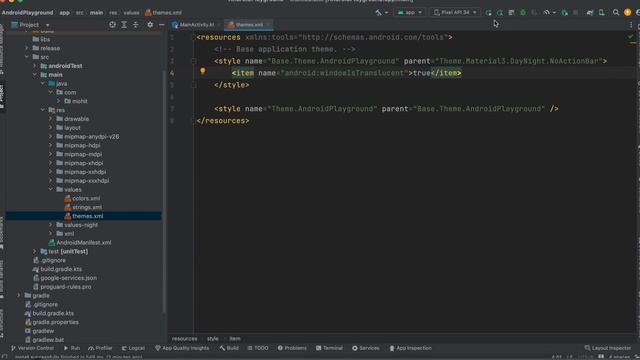Click the green Debug bug icon
This screenshot has width=640, height=360.
pyautogui.click(x=523, y=13)
